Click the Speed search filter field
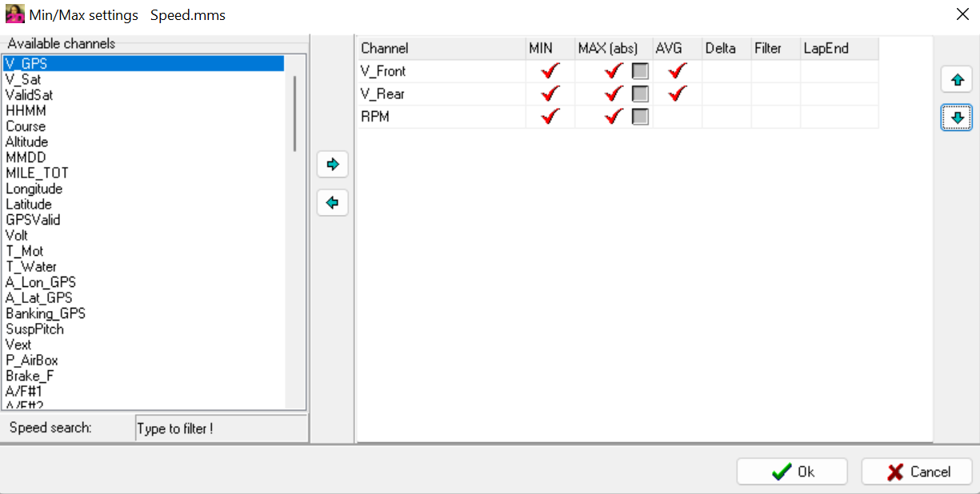 pos(221,428)
